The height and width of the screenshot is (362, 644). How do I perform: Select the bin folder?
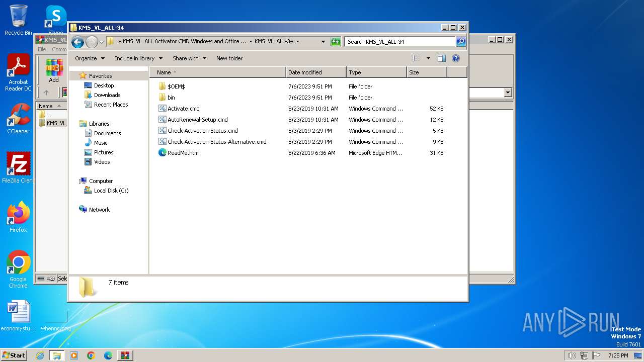coord(171,98)
